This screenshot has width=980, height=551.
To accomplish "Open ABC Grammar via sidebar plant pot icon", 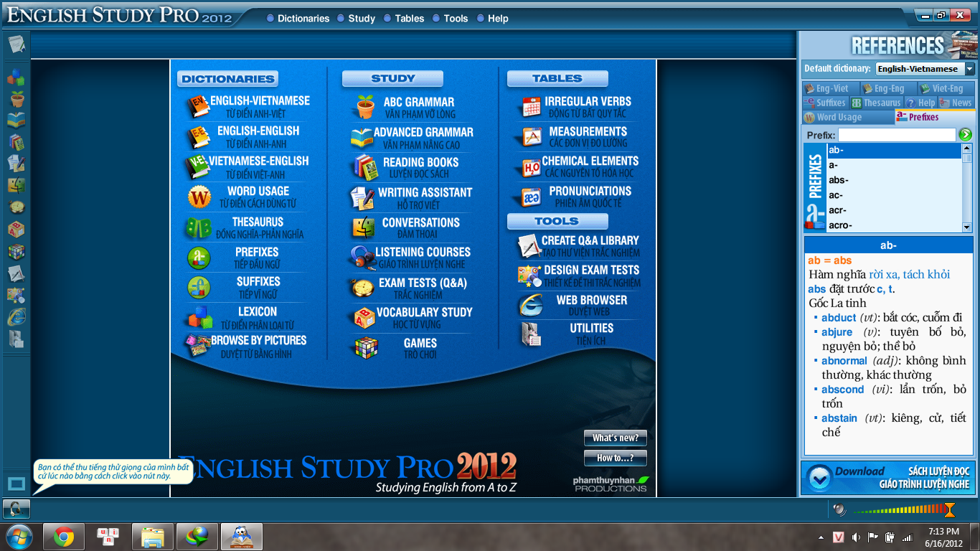I will tap(17, 99).
